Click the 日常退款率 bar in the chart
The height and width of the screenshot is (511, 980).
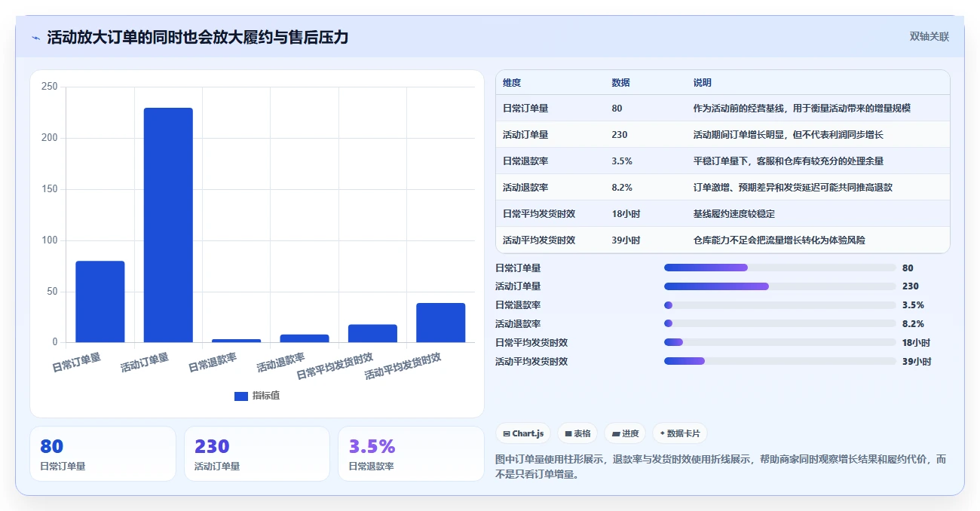(x=236, y=341)
